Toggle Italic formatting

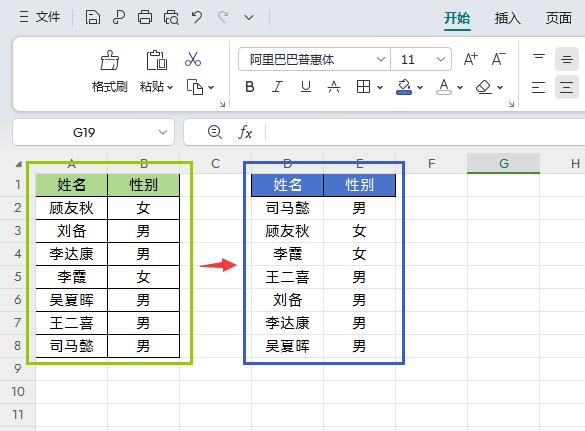click(277, 87)
